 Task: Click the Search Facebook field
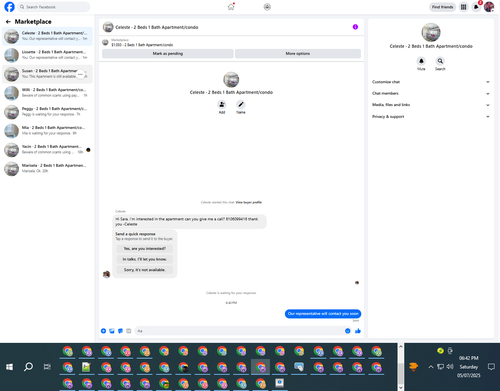coord(54,7)
